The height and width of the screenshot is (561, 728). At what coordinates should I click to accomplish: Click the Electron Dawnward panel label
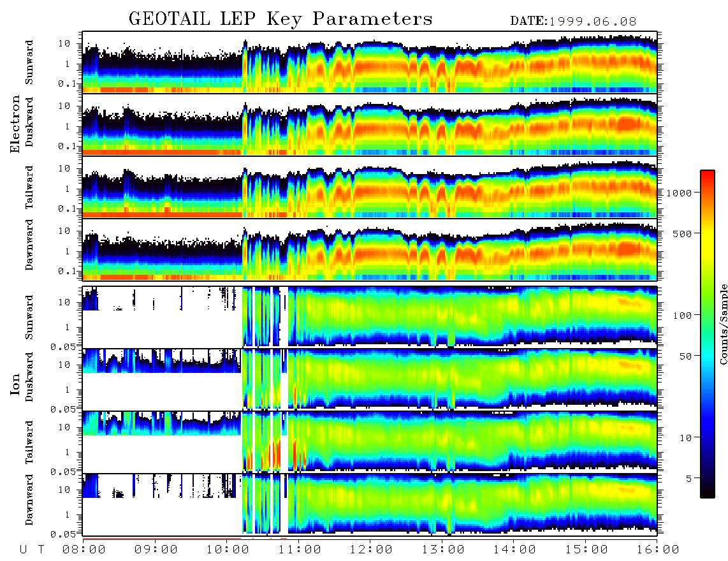click(x=29, y=245)
